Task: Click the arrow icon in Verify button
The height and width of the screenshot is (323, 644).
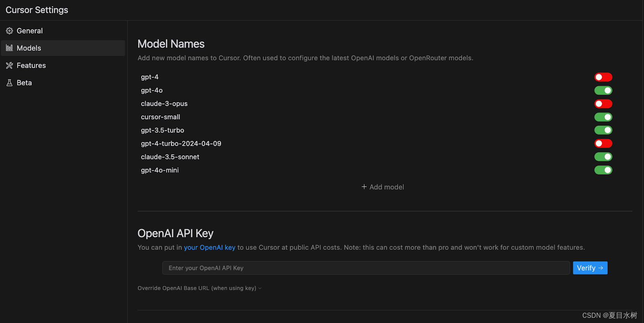Action: (x=601, y=268)
